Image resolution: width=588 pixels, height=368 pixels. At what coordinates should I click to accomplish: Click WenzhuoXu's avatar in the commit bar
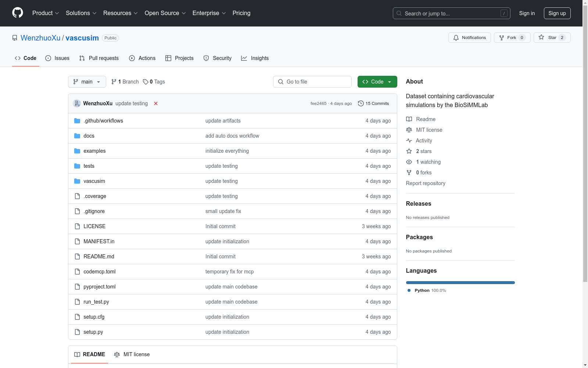pyautogui.click(x=77, y=103)
